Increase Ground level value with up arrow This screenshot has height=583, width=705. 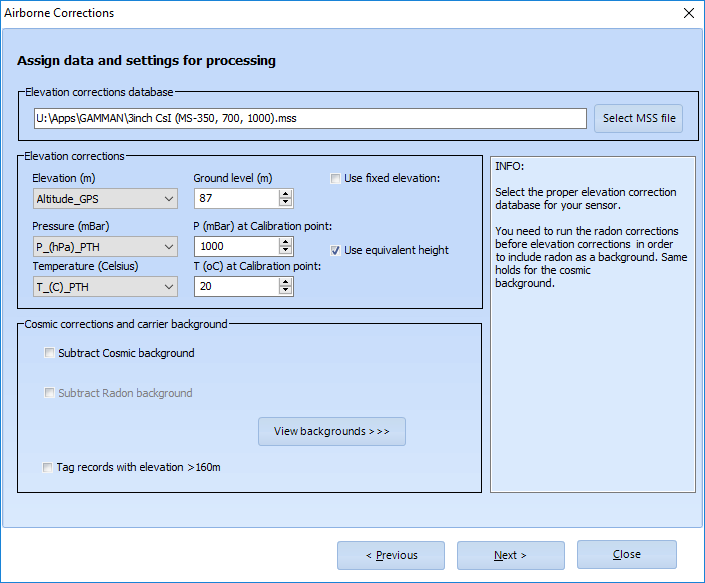(286, 195)
